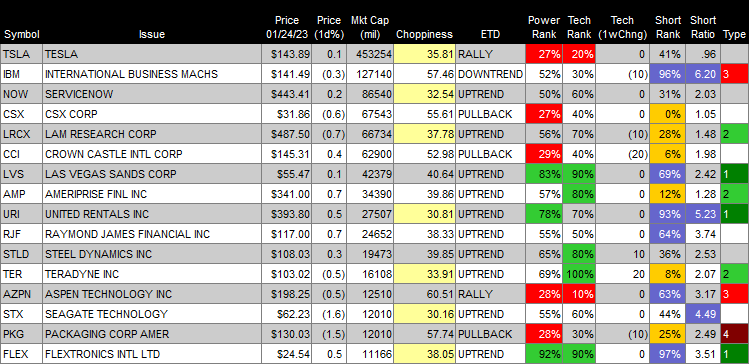The width and height of the screenshot is (749, 364).
Task: Click INTERNATIONAL BUSINESS MACHS issue name
Action: [x=131, y=74]
